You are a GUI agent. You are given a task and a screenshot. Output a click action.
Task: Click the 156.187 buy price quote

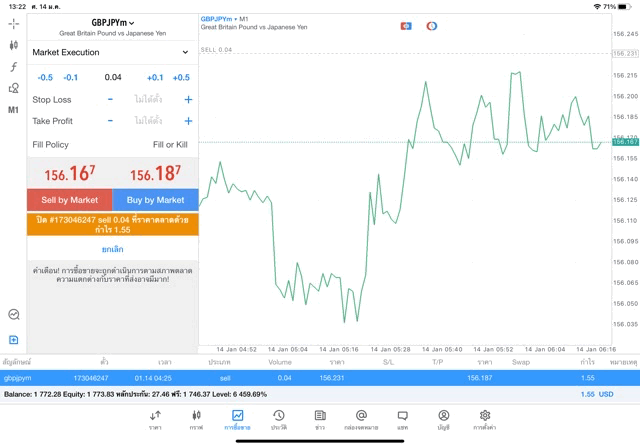pos(156,173)
